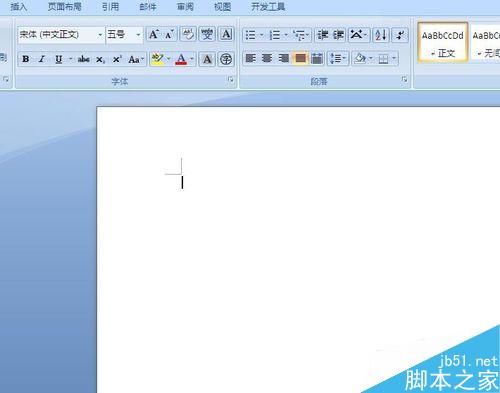This screenshot has width=500, height=393.
Task: Open the Numbering dropdown arrow
Action: [286, 35]
